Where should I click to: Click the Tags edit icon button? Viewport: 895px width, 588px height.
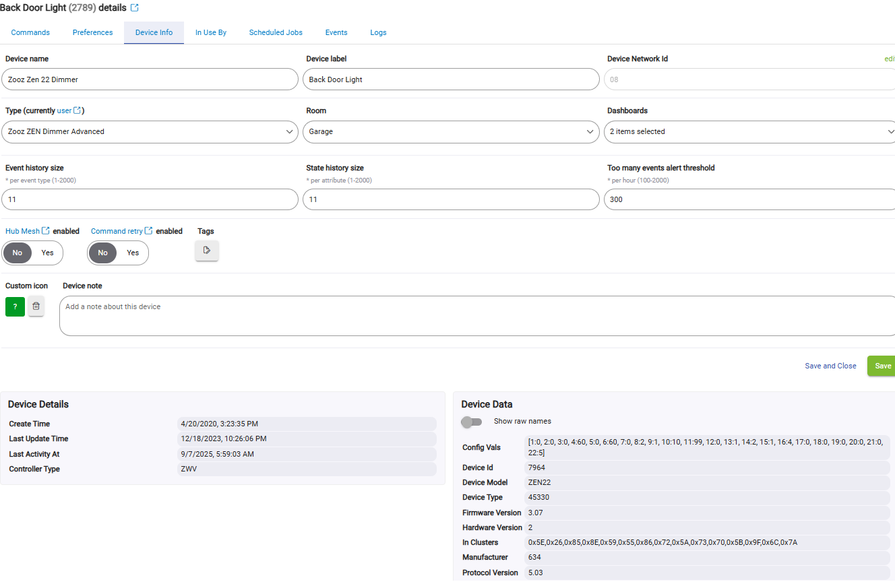click(x=207, y=251)
